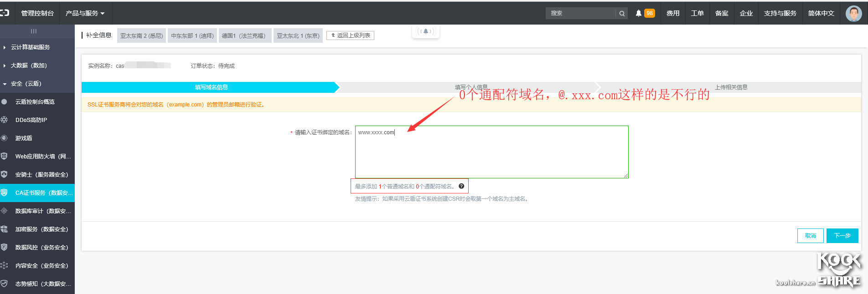Collapse sidebar using three-bar handle
The width and height of the screenshot is (868, 294).
(34, 31)
